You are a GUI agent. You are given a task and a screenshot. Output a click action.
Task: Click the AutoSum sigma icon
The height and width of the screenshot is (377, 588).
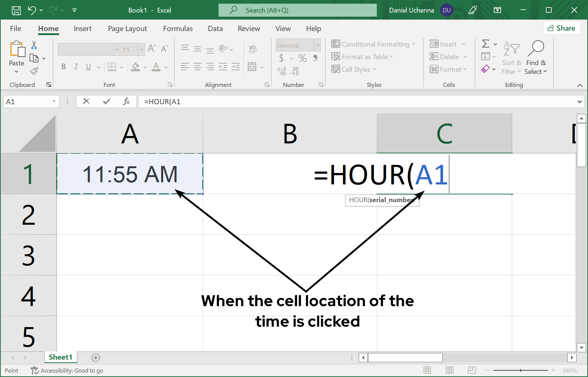486,44
